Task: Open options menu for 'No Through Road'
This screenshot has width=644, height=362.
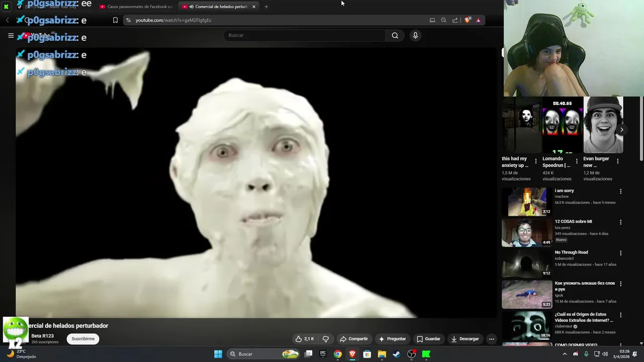Action: coord(620,253)
